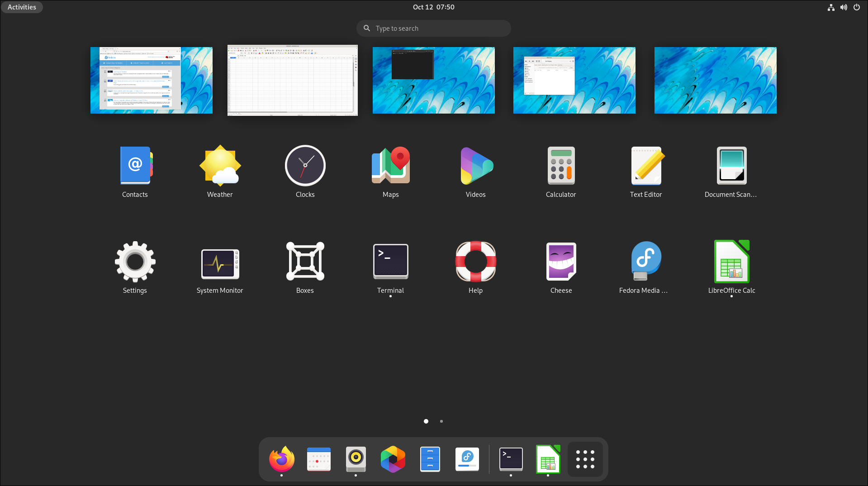
Task: Open the Boxes virtualization app
Action: click(x=305, y=268)
